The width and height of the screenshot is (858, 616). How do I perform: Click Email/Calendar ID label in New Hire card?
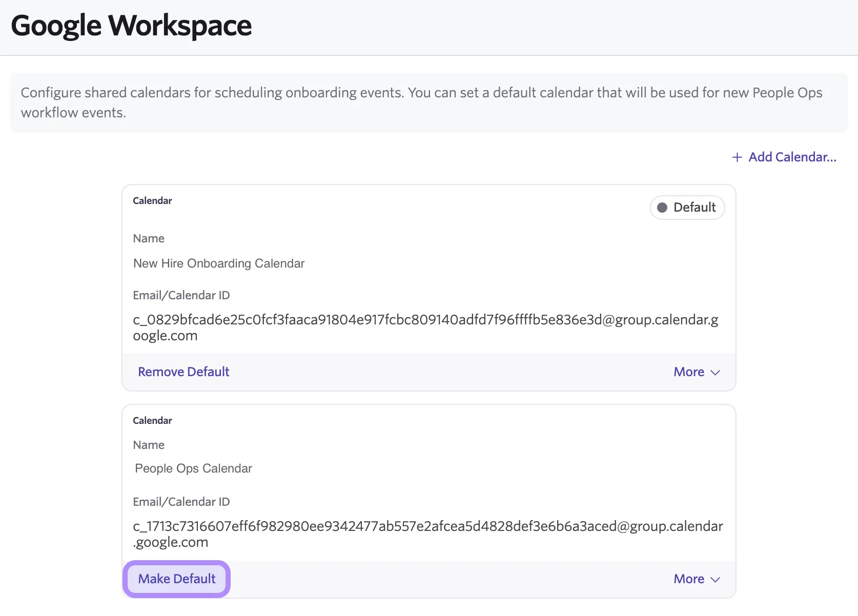tap(181, 295)
